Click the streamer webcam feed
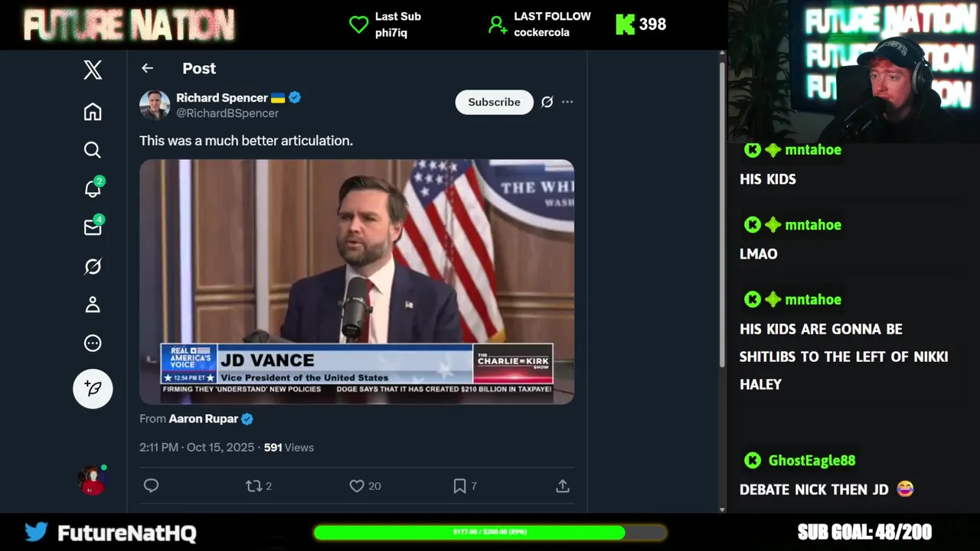Image resolution: width=980 pixels, height=551 pixels. pos(854,70)
